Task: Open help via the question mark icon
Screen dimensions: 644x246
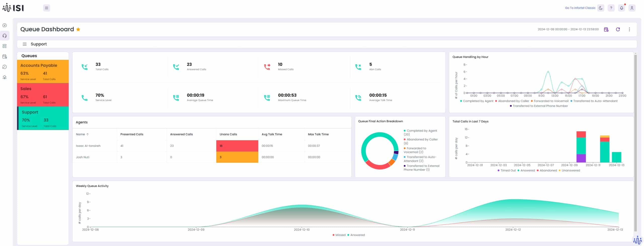Action: (x=611, y=8)
